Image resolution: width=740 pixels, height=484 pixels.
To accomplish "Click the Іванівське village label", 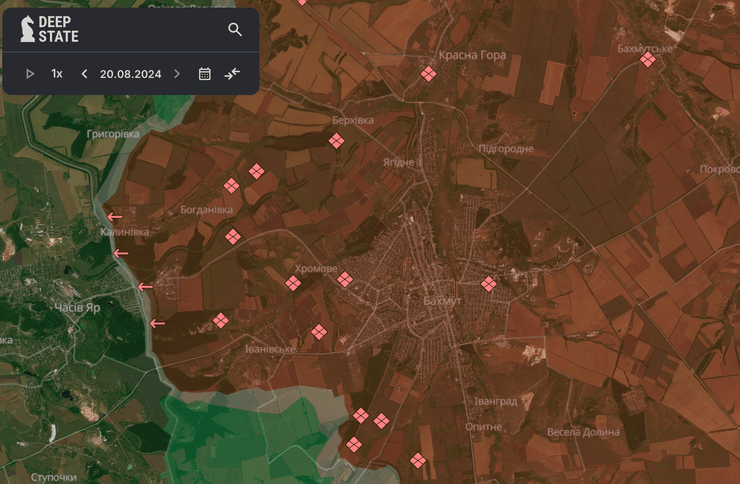I will 271,349.
